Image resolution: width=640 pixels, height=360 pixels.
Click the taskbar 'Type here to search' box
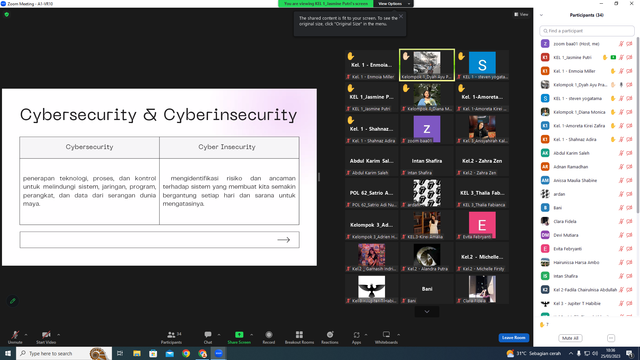click(64, 353)
